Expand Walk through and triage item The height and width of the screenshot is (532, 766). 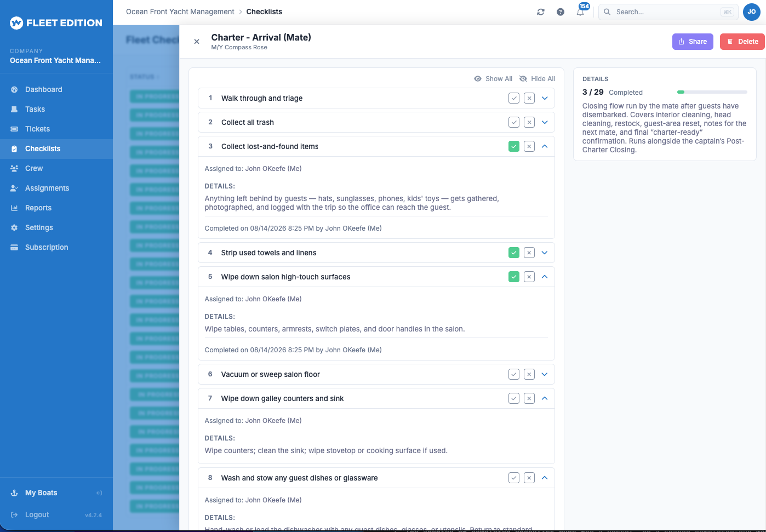545,98
